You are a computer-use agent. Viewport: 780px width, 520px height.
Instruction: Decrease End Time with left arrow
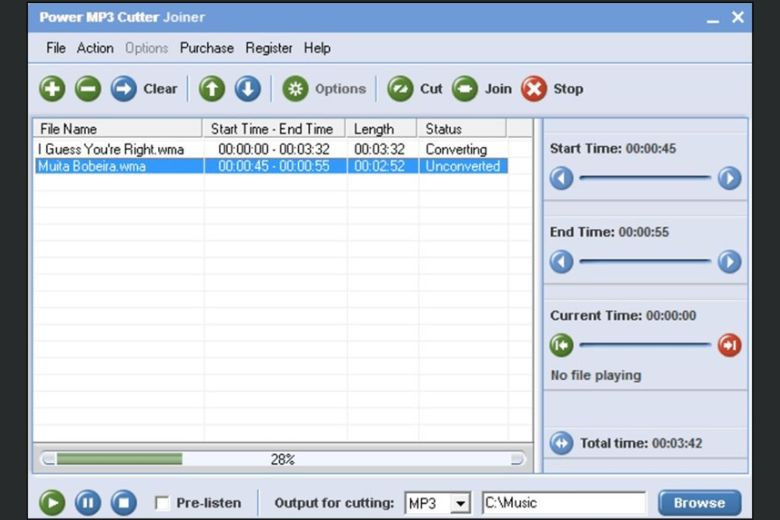562,262
